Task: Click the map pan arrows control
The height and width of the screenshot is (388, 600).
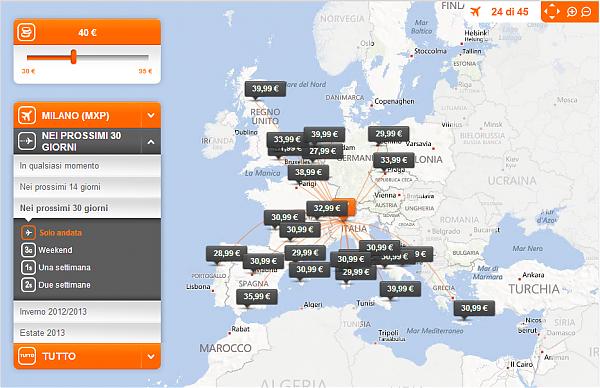Action: click(551, 12)
